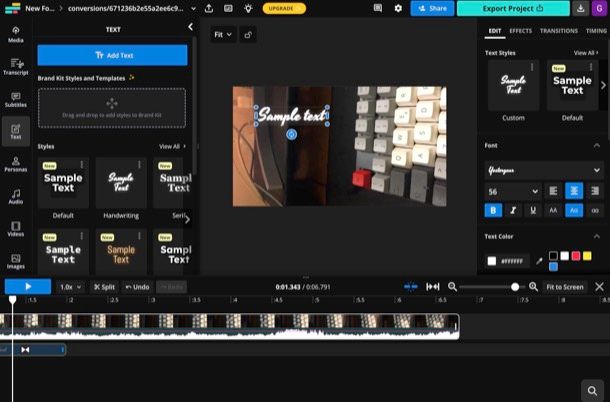This screenshot has width=610, height=402.
Task: Switch to the Transitions tab
Action: tap(559, 31)
